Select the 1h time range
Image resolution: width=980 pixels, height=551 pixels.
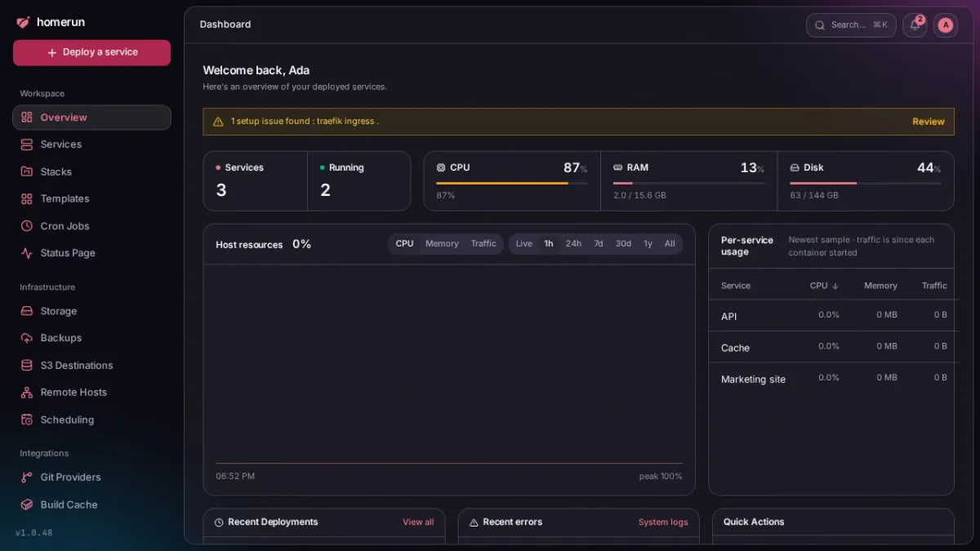(549, 244)
